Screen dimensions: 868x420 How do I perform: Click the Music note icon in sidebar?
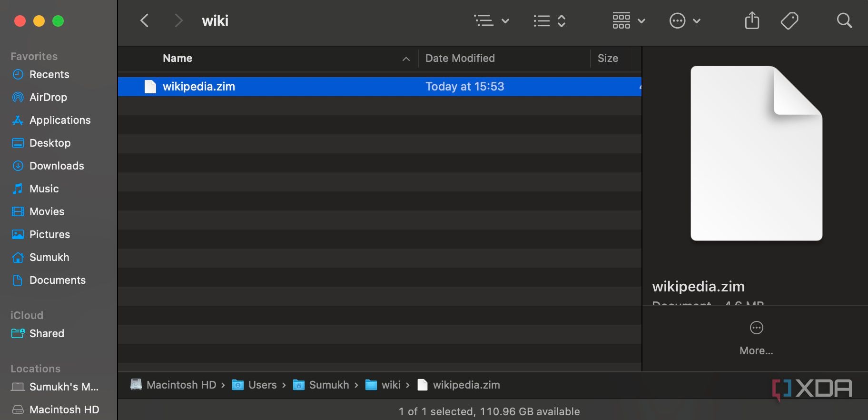(x=18, y=189)
